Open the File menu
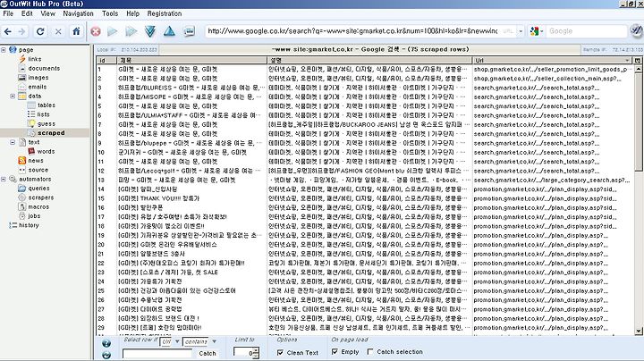 (x=8, y=13)
